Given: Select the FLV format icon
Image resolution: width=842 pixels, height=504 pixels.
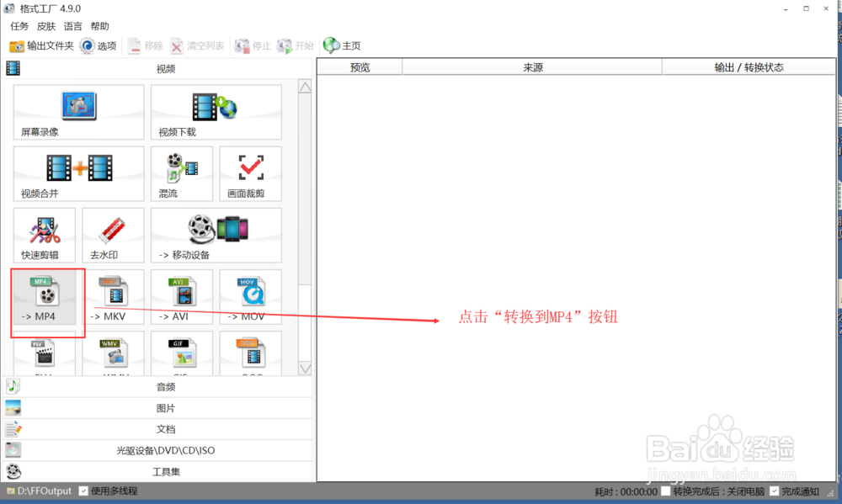Looking at the screenshot, I should [45, 353].
